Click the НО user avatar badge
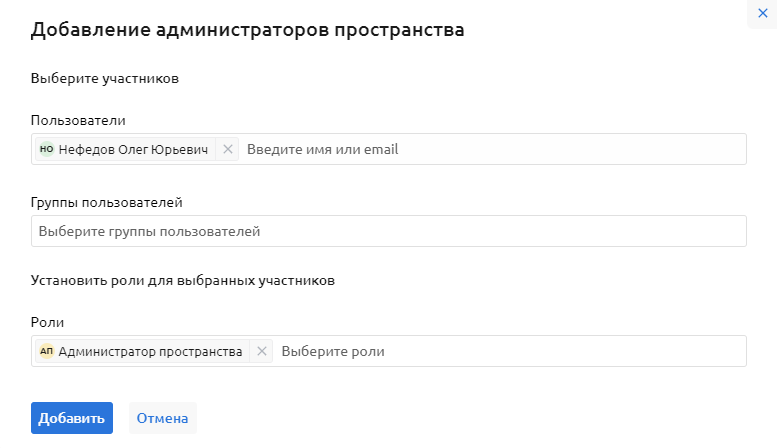 46,149
